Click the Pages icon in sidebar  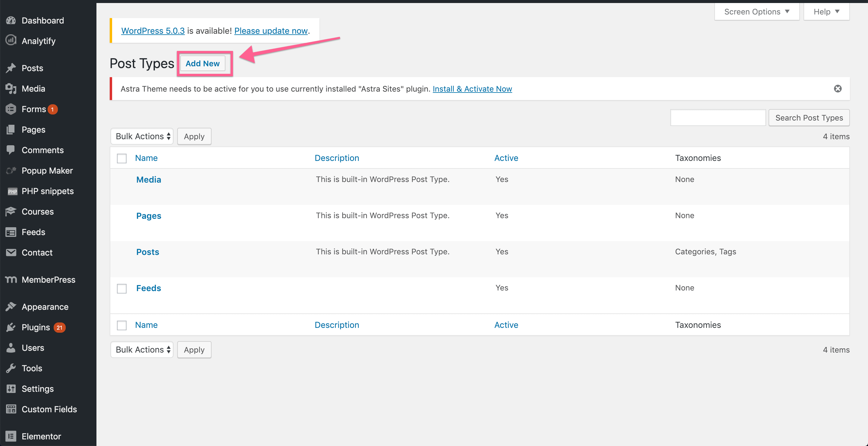11,130
